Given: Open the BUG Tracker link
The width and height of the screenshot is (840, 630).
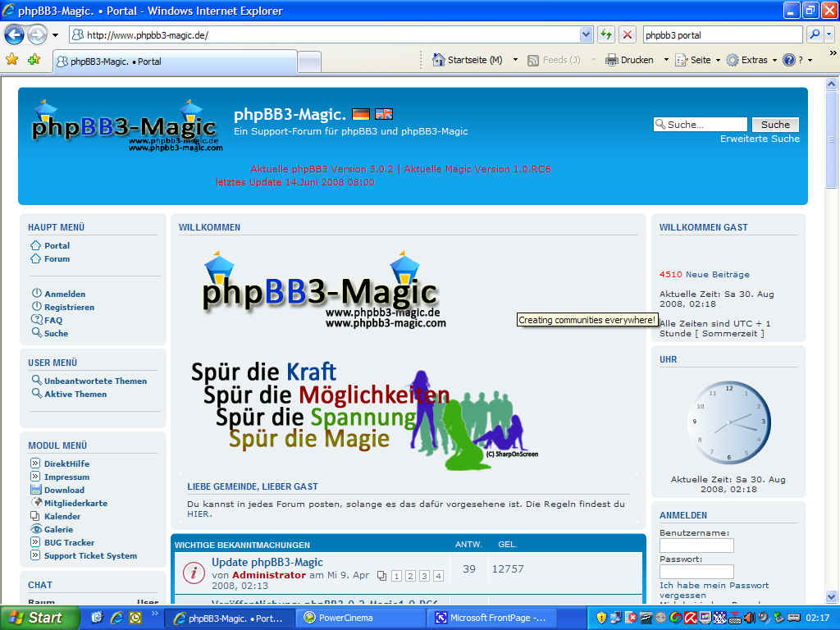Looking at the screenshot, I should coord(69,543).
